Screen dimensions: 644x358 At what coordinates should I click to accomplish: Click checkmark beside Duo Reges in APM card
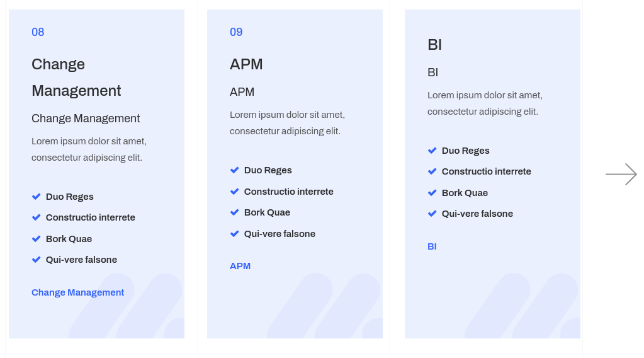[x=235, y=170]
